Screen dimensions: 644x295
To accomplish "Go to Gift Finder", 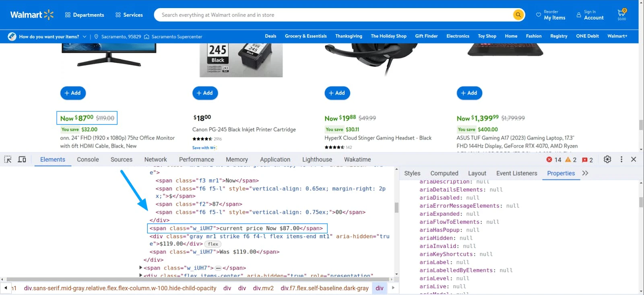I will 426,36.
